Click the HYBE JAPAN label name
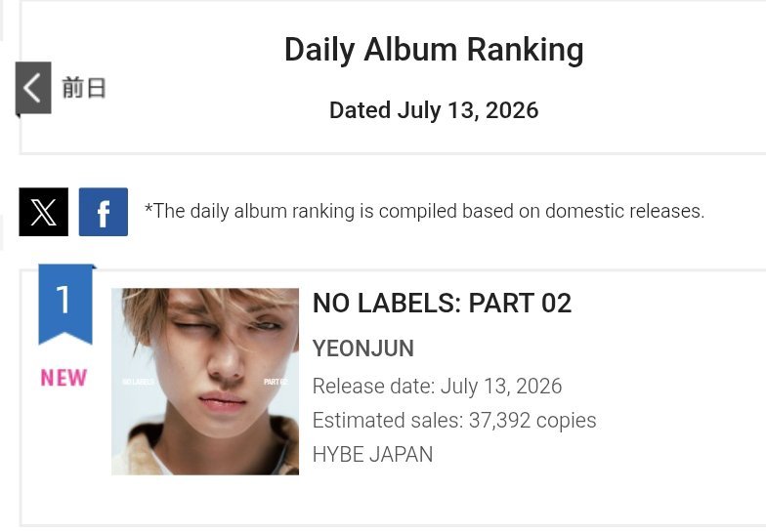The image size is (766, 532). click(x=373, y=455)
